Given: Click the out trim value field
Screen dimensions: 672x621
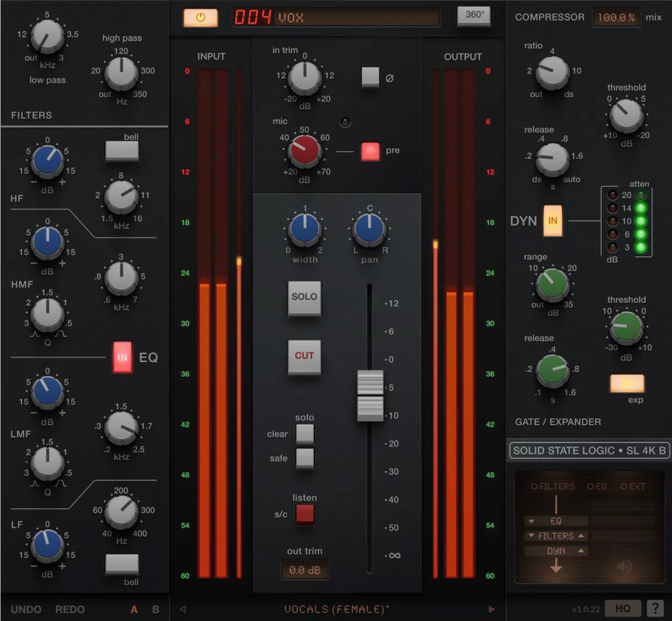Looking at the screenshot, I should [x=305, y=569].
